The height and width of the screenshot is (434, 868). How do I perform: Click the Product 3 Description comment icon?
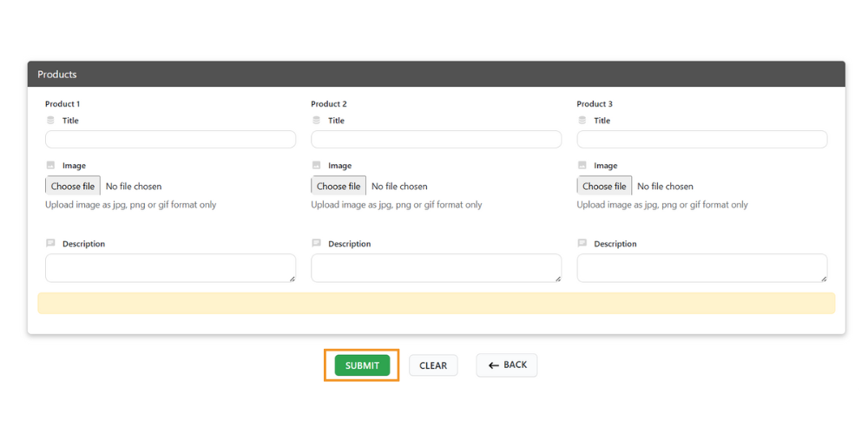point(582,243)
